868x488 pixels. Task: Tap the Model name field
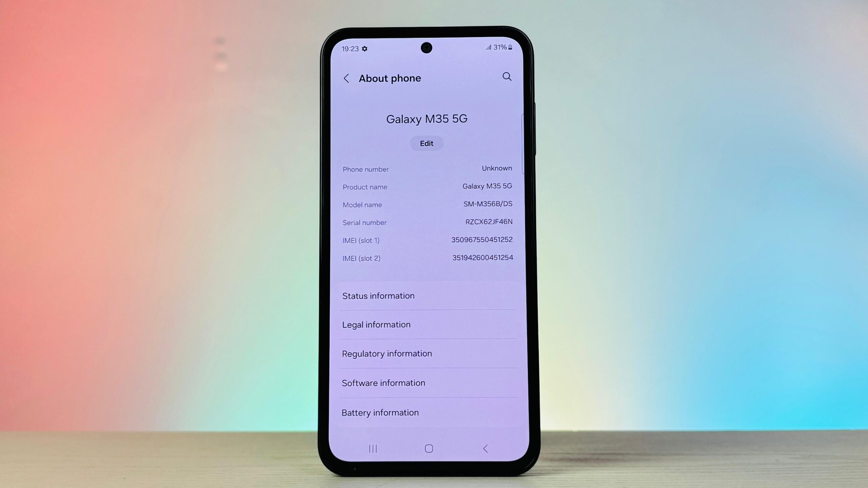click(x=427, y=204)
